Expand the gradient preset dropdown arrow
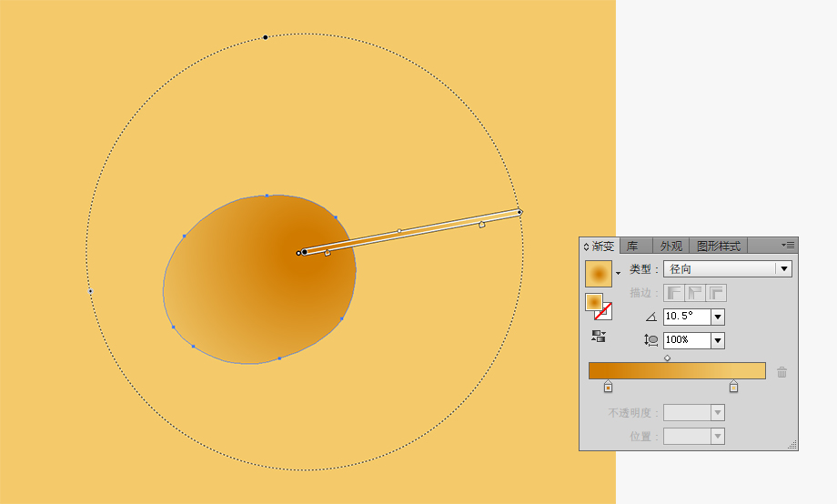This screenshot has height=504, width=837. click(x=618, y=273)
